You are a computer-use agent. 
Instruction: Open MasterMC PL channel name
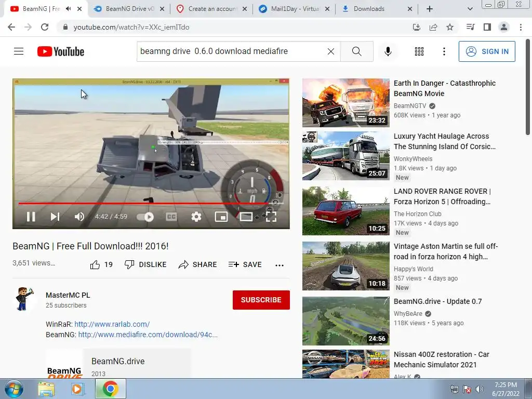coord(68,295)
